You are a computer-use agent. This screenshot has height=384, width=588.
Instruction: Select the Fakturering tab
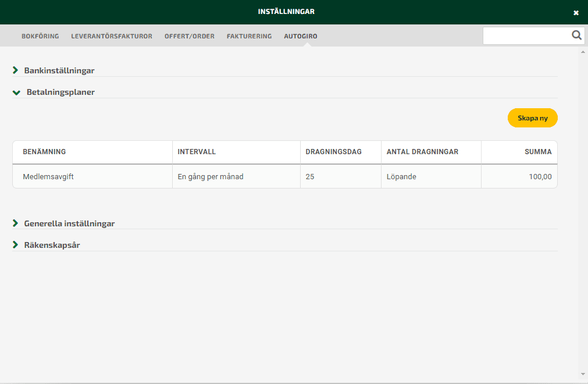click(249, 36)
